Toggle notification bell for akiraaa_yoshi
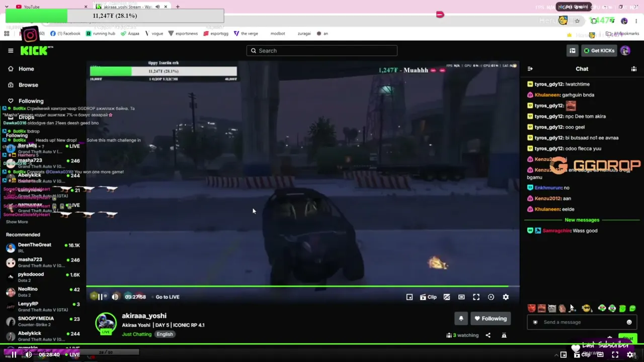The image size is (644, 362). pos(461,318)
